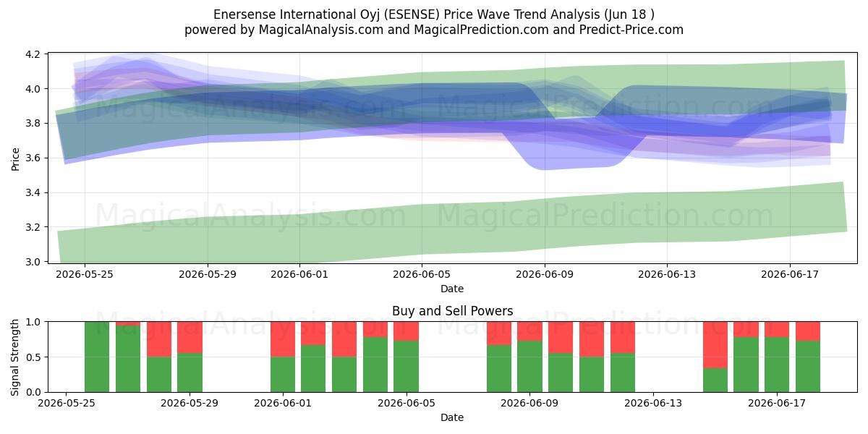Click the 2026-06-05 tick under the Buy and Sell Powers chart
Viewport: 868px width, 434px height.
(406, 405)
